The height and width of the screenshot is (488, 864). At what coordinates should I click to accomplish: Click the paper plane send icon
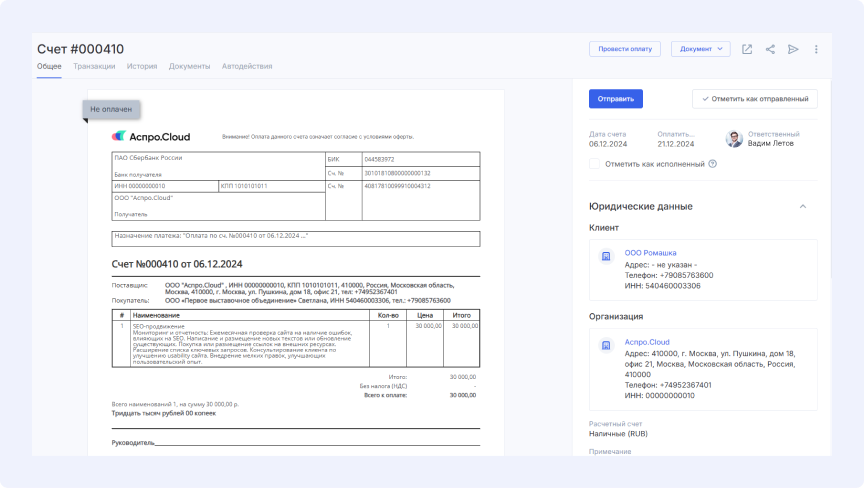point(793,49)
